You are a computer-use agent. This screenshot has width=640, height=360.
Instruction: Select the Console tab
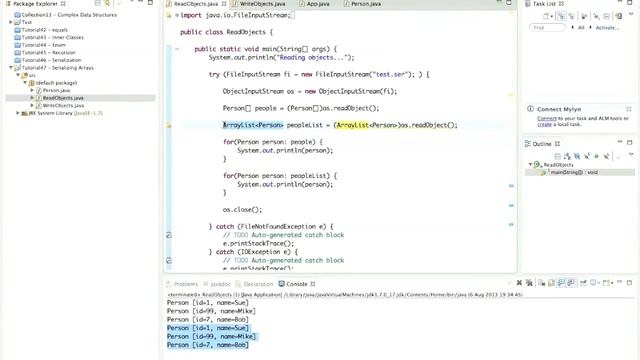click(x=297, y=284)
